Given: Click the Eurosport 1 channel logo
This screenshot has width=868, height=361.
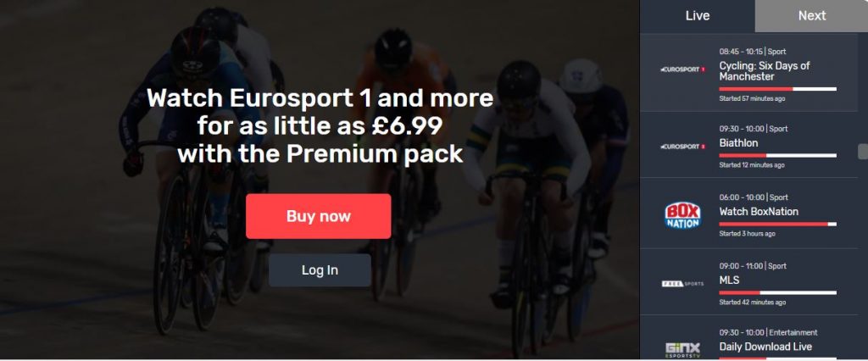Looking at the screenshot, I should click(682, 69).
